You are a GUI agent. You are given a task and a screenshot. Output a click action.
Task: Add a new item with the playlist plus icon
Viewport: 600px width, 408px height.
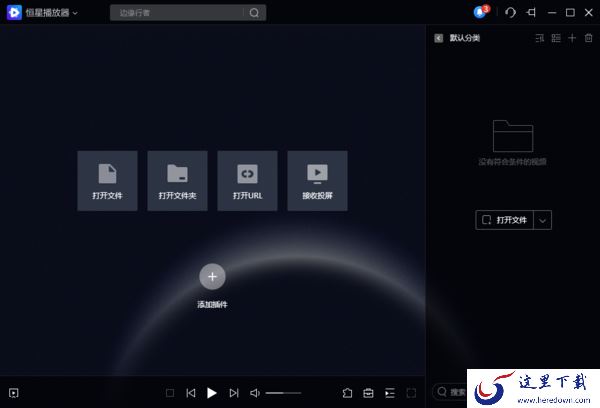tap(572, 38)
